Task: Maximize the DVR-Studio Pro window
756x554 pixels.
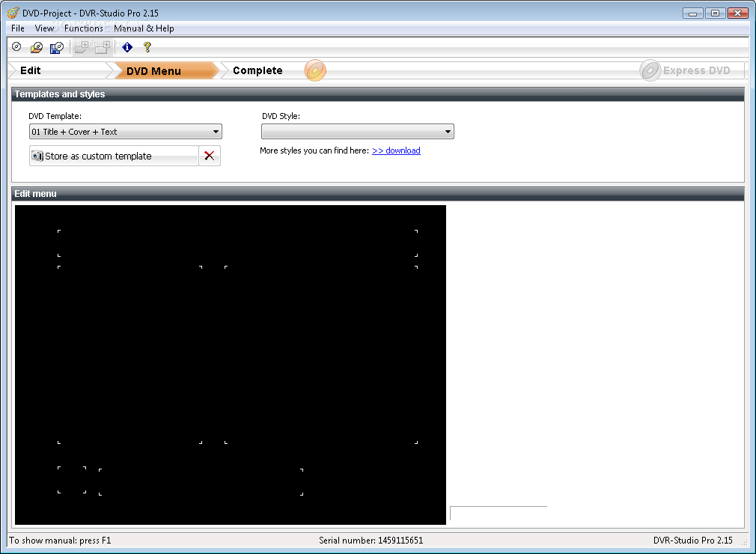Action: [716, 13]
